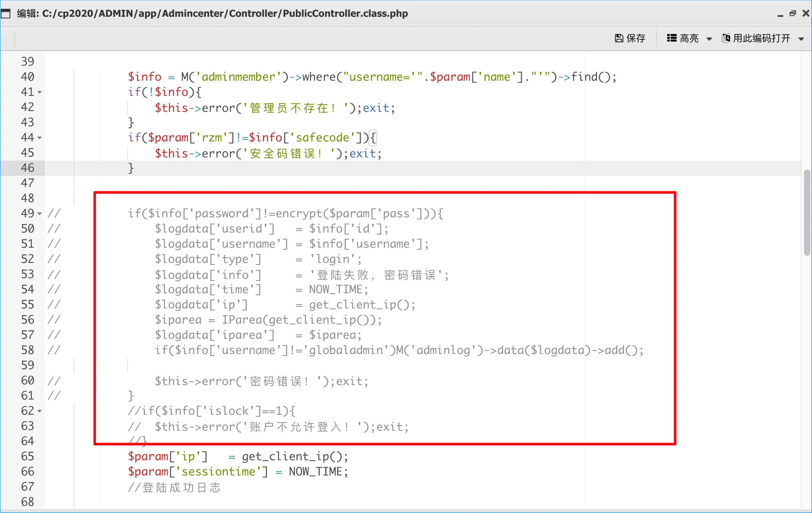Toggle the fold marker at line 62
This screenshot has height=513, width=812.
(x=40, y=412)
